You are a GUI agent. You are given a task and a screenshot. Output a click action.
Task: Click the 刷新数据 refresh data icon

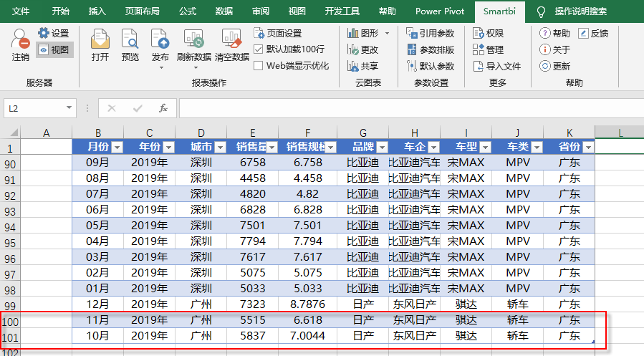coord(193,39)
